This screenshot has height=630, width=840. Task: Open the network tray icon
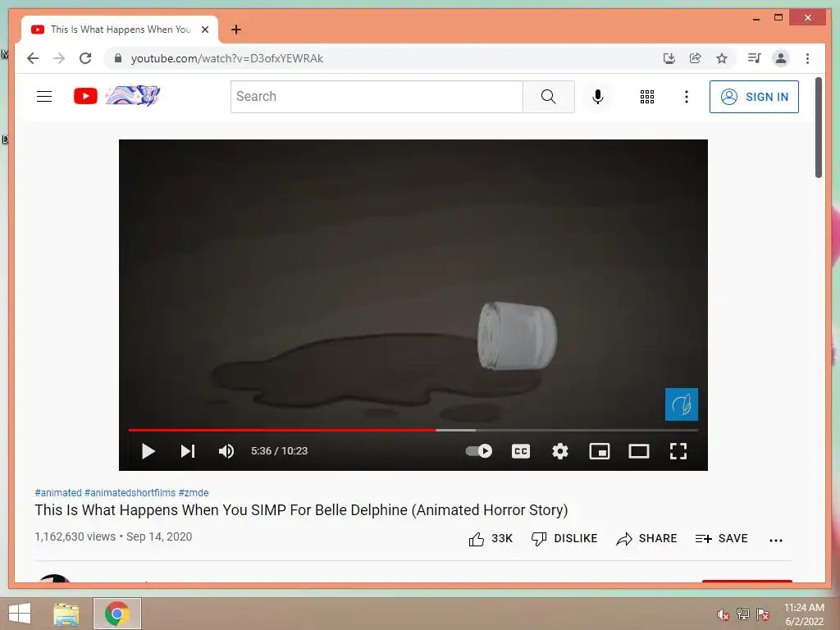pyautogui.click(x=743, y=614)
